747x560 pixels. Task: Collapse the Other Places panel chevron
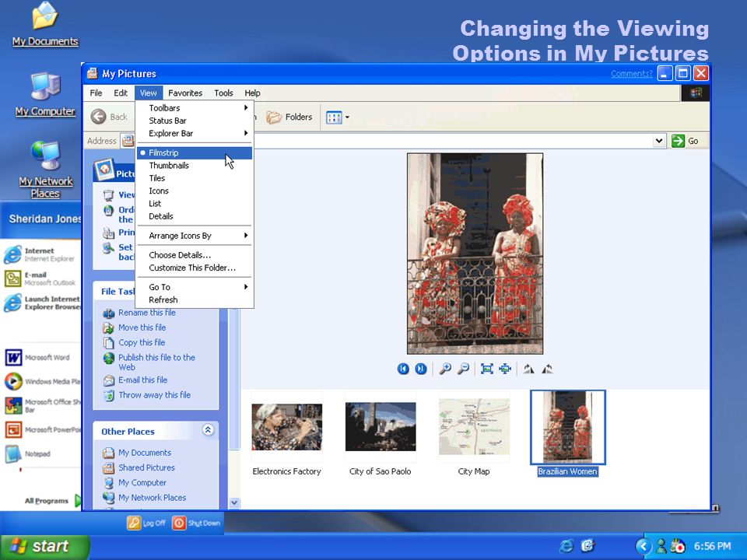coord(208,430)
